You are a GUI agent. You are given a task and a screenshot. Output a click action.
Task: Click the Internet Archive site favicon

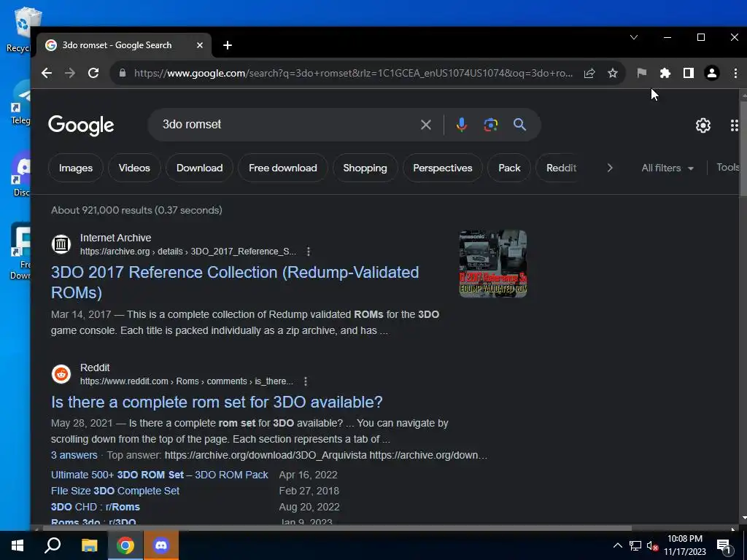[61, 244]
